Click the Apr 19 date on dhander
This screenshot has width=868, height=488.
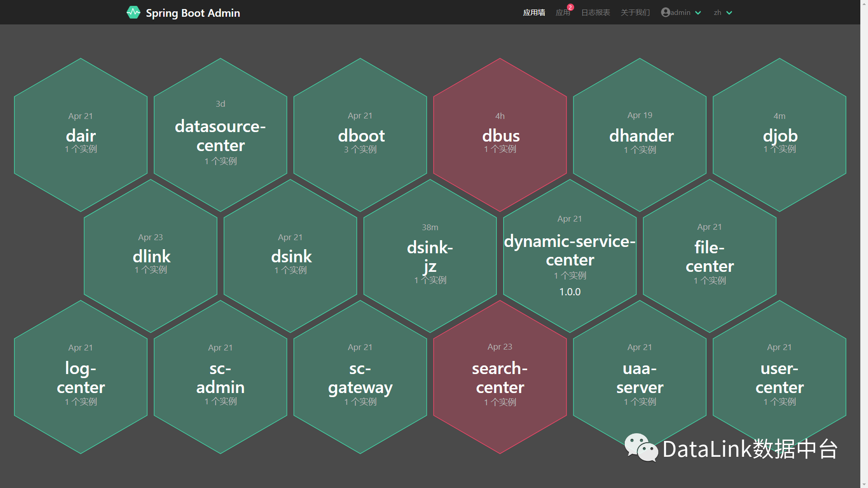coord(640,115)
